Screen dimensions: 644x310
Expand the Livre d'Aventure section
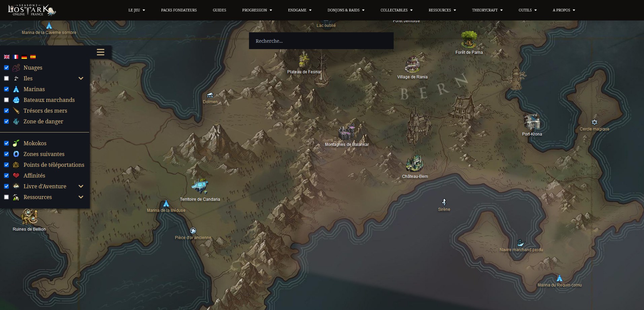(81, 186)
